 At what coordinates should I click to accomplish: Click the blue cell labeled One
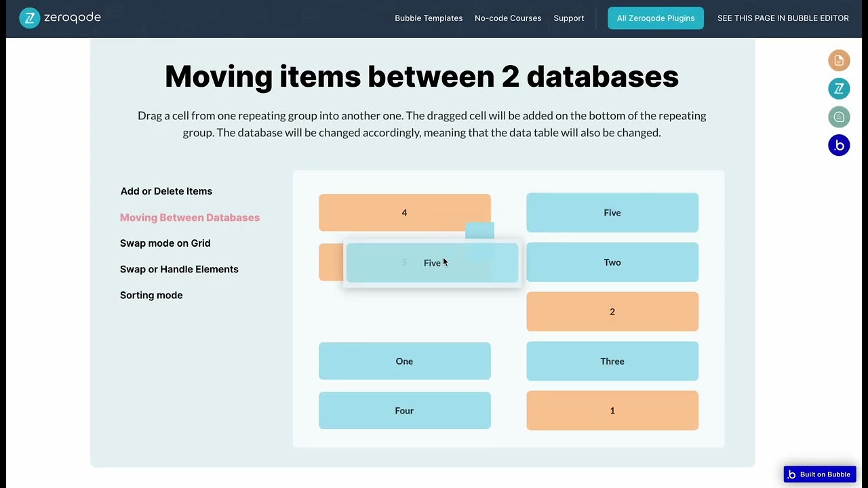click(x=405, y=361)
